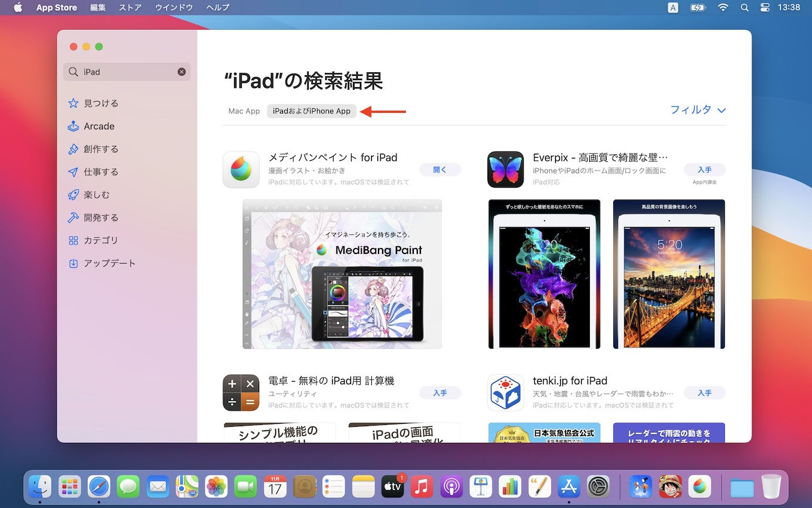Open the Trash in the Dock
This screenshot has height=508, width=812.
click(771, 486)
